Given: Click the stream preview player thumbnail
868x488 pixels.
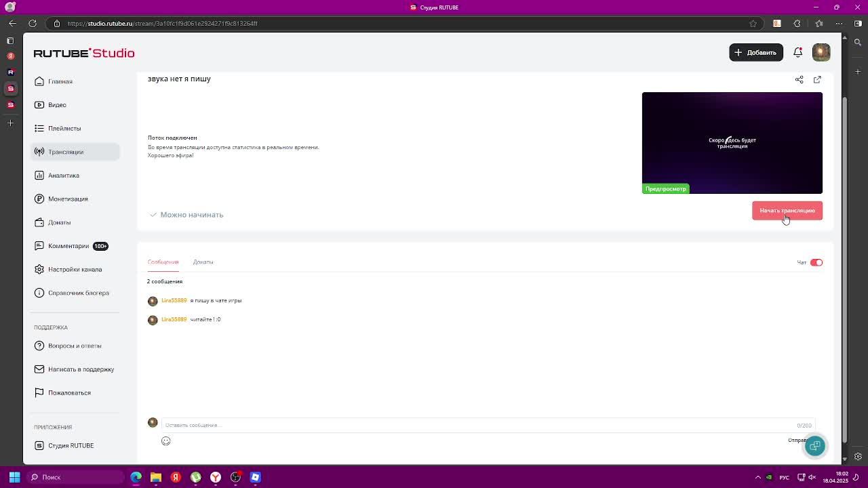Looking at the screenshot, I should [732, 143].
